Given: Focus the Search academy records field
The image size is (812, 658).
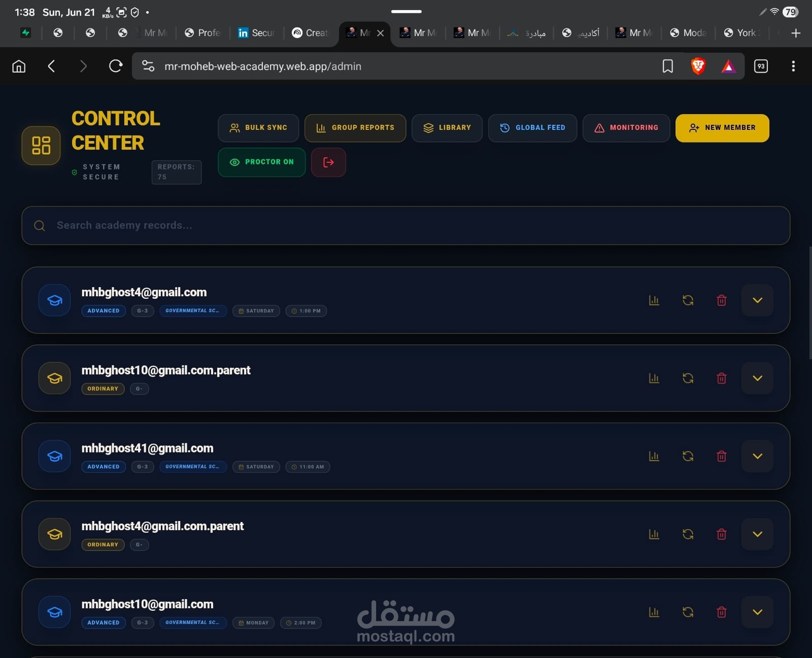Looking at the screenshot, I should pos(405,225).
